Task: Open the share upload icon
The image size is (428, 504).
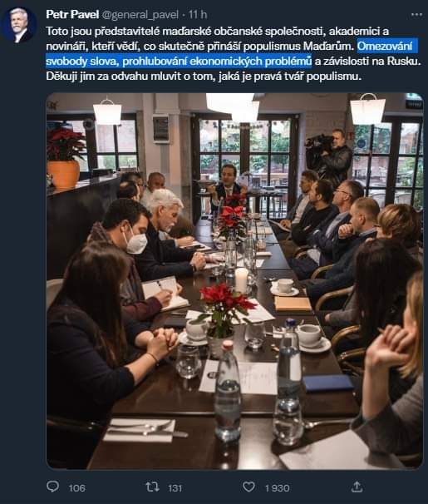Action: pos(357,487)
